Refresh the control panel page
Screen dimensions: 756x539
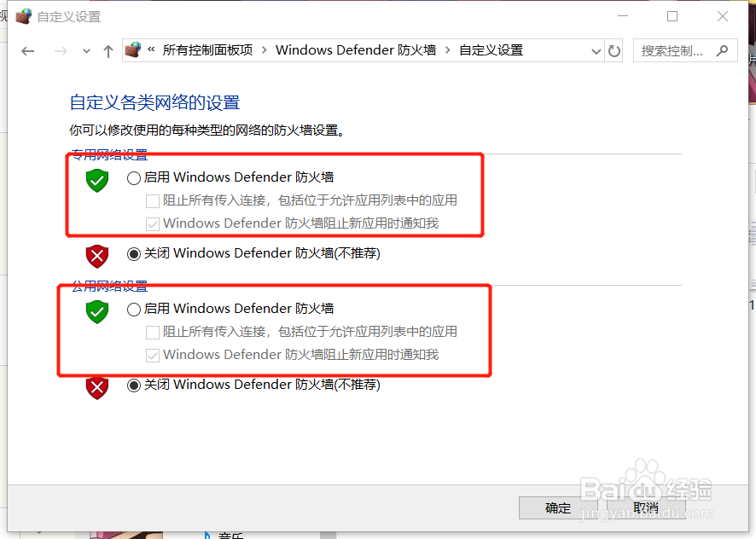click(614, 50)
